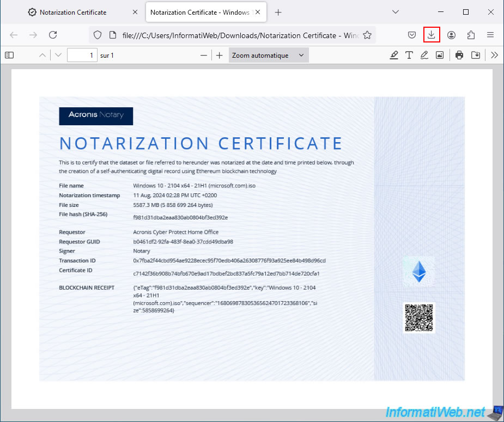The width and height of the screenshot is (504, 422).
Task: Click the Acronis Notary logo
Action: coord(96,116)
